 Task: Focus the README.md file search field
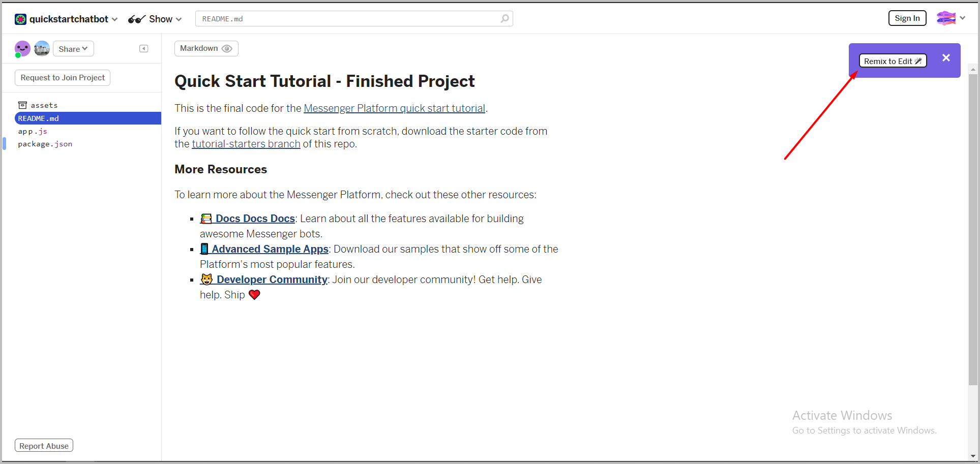tap(354, 19)
